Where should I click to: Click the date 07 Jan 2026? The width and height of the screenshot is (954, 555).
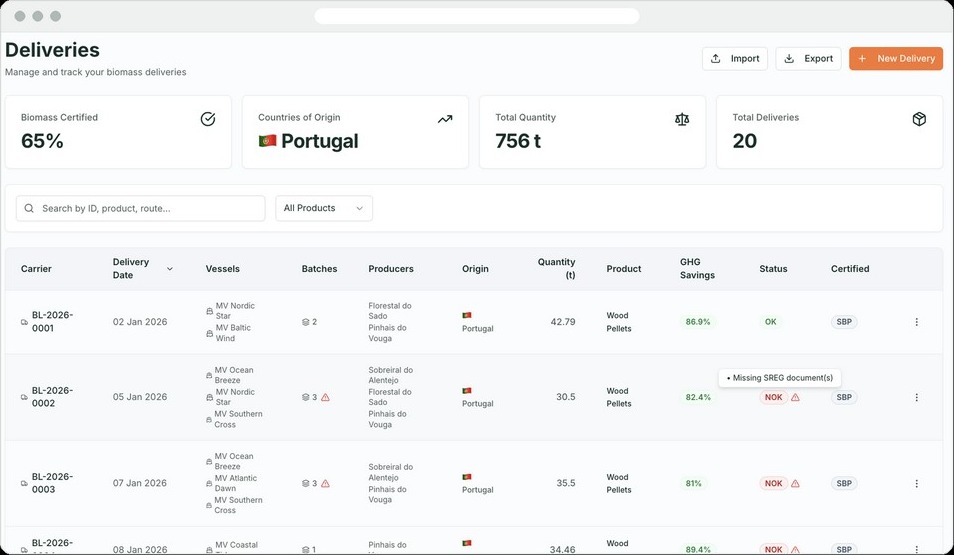pyautogui.click(x=140, y=483)
